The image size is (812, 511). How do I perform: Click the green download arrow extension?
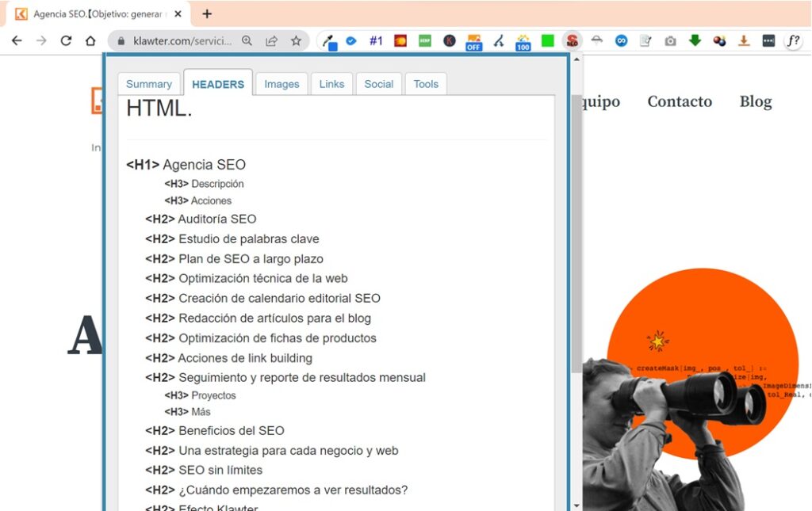pyautogui.click(x=695, y=41)
